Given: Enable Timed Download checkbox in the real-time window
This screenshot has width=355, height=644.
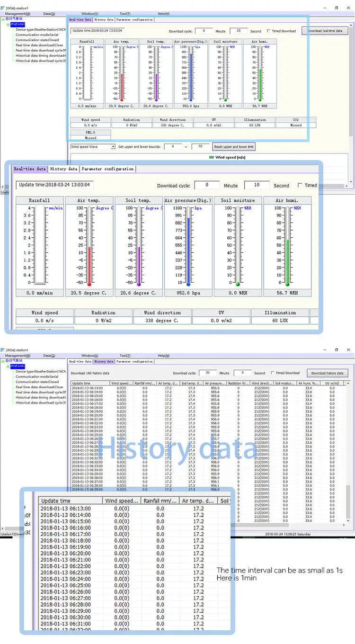Looking at the screenshot, I should pyautogui.click(x=268, y=31).
